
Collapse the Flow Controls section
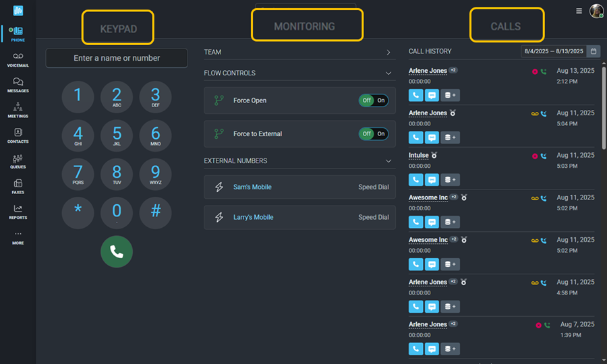click(388, 73)
